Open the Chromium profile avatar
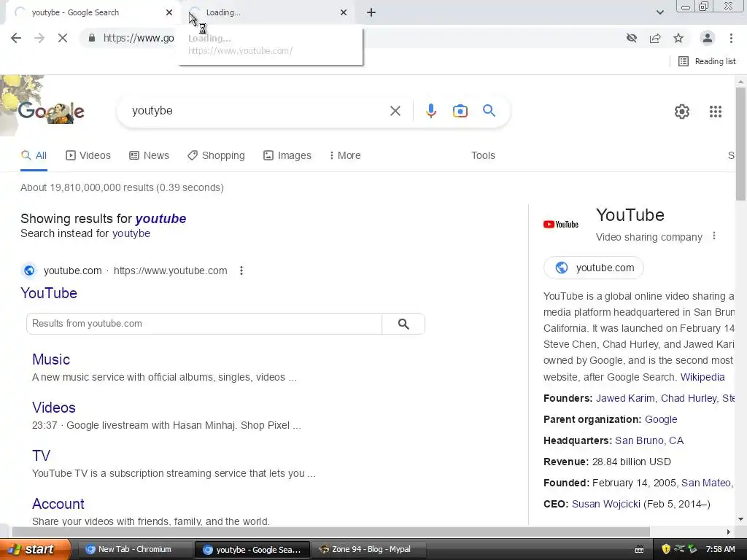 pyautogui.click(x=708, y=38)
